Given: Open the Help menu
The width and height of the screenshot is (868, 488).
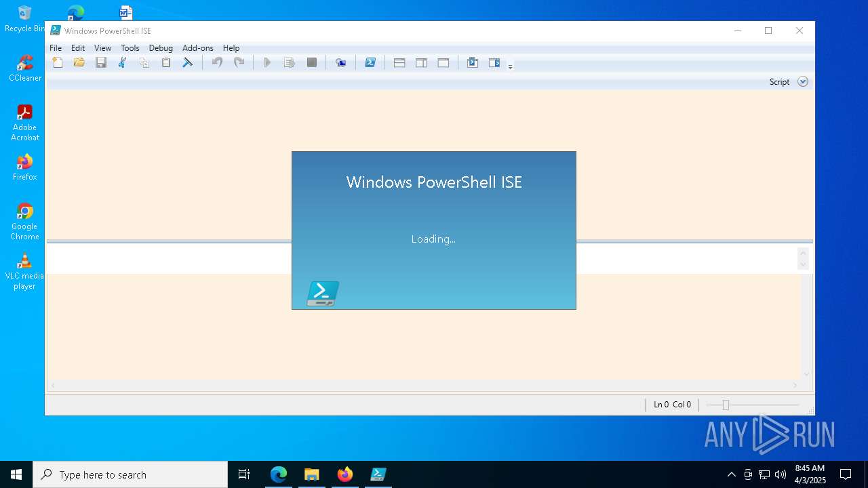Looking at the screenshot, I should (231, 48).
